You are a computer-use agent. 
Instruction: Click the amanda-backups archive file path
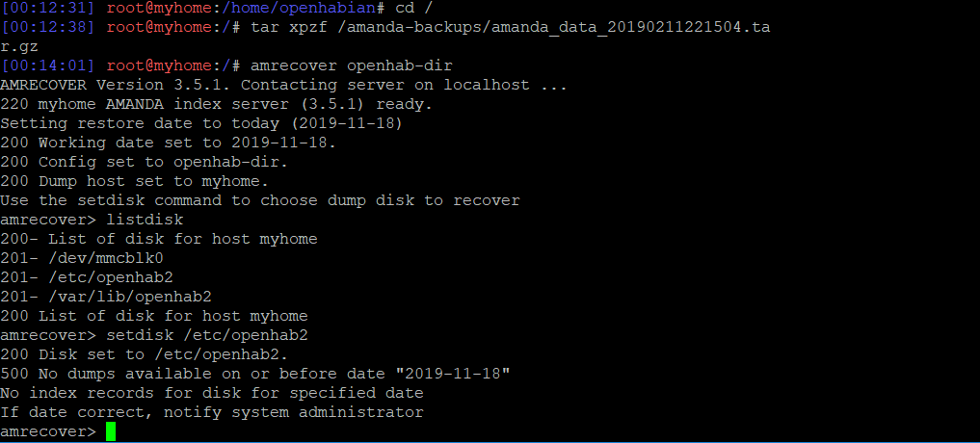pos(549,27)
